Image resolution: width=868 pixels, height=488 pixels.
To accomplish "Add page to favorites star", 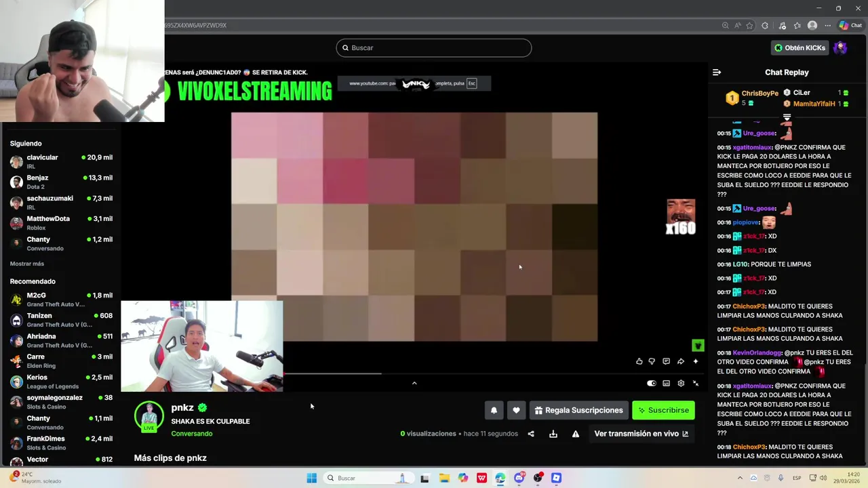I will pyautogui.click(x=750, y=26).
